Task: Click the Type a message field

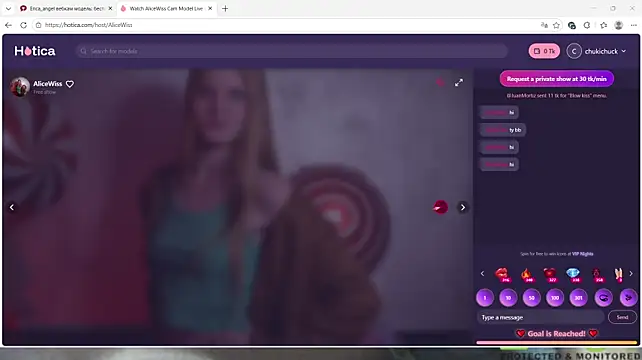Action: [x=540, y=317]
